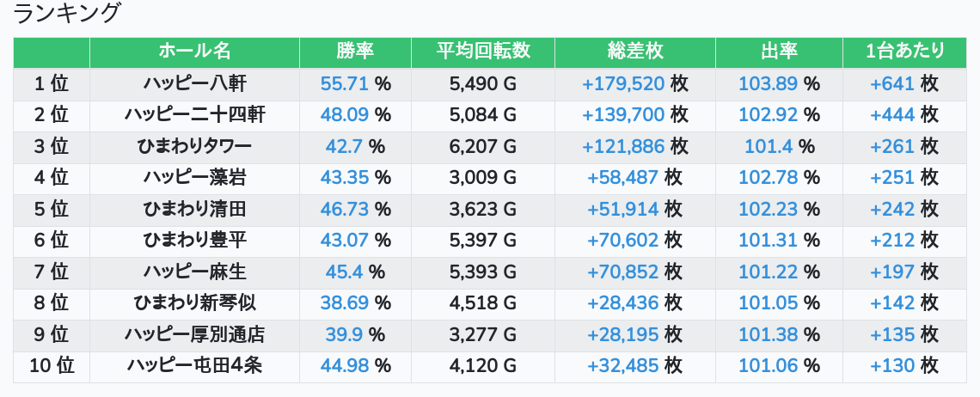Click the ひまわり新琴似 hall name

tap(194, 303)
